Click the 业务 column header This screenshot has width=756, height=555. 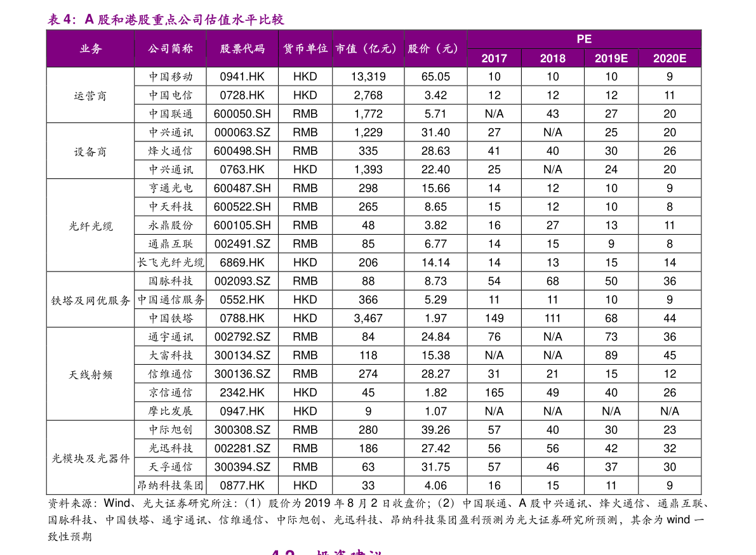(90, 48)
